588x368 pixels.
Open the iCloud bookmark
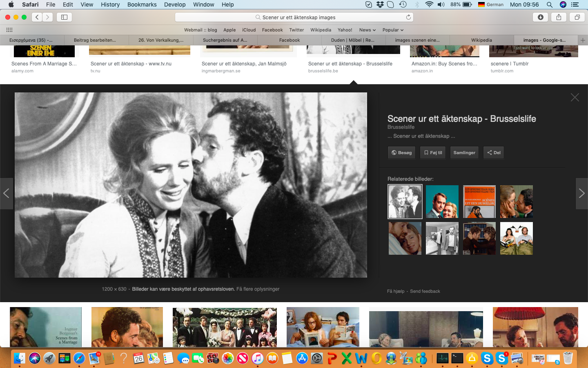click(x=249, y=30)
